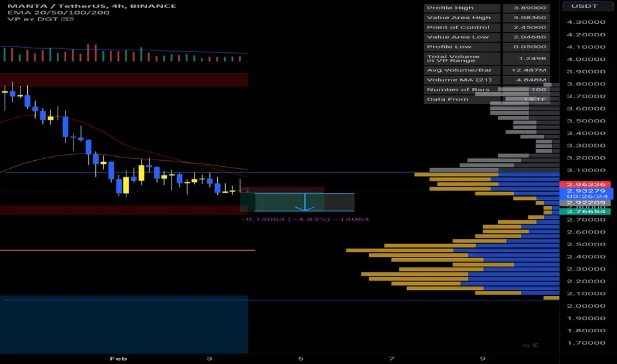This screenshot has height=364, width=617.
Task: Click the 2.45000 Point of Control value
Action: tap(526, 28)
